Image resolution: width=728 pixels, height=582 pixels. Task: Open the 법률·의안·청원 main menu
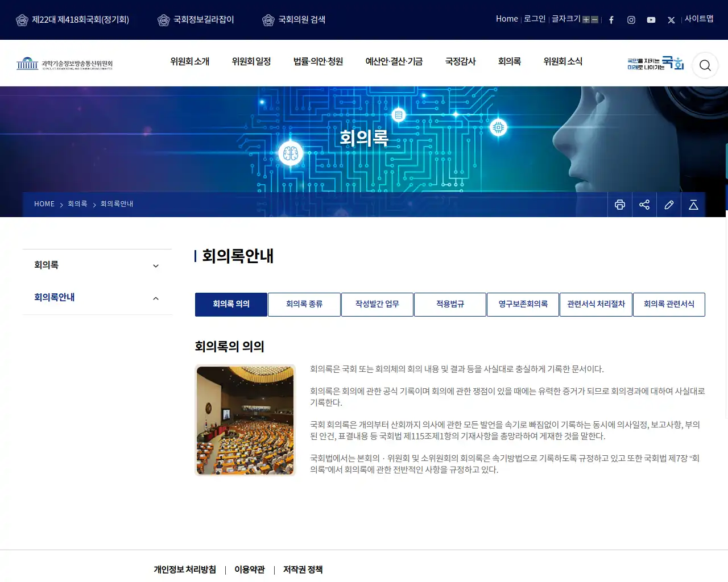pos(318,61)
